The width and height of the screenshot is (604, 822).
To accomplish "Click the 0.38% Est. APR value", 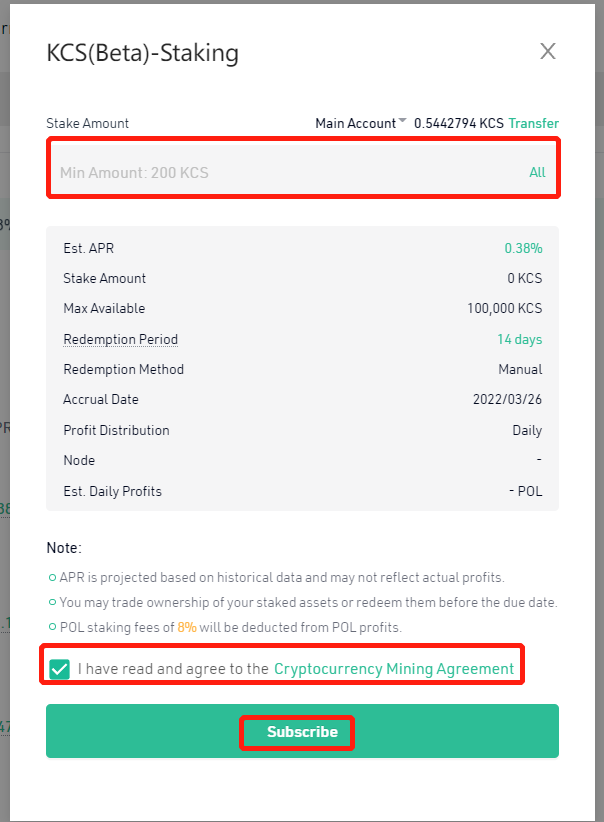I will 523,248.
